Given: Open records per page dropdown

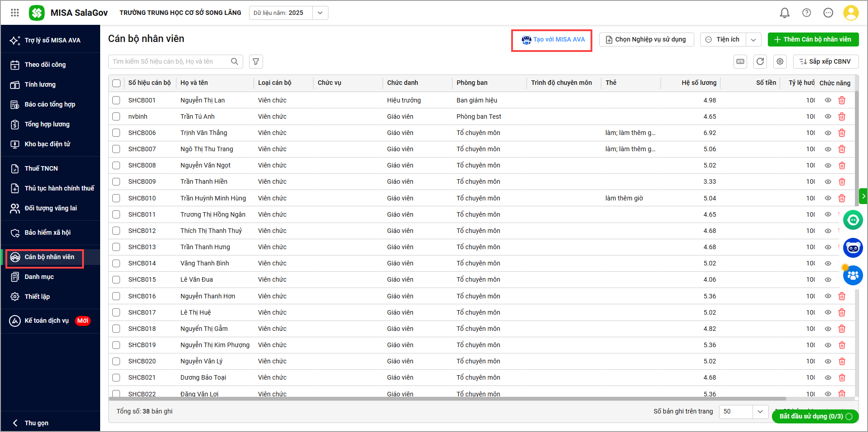Looking at the screenshot, I should (x=760, y=411).
